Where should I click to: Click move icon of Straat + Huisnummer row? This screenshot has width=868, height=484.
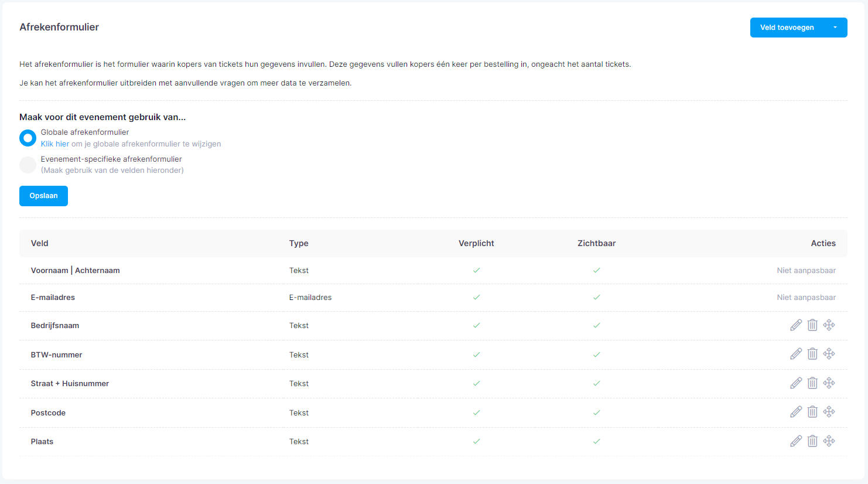(x=829, y=383)
